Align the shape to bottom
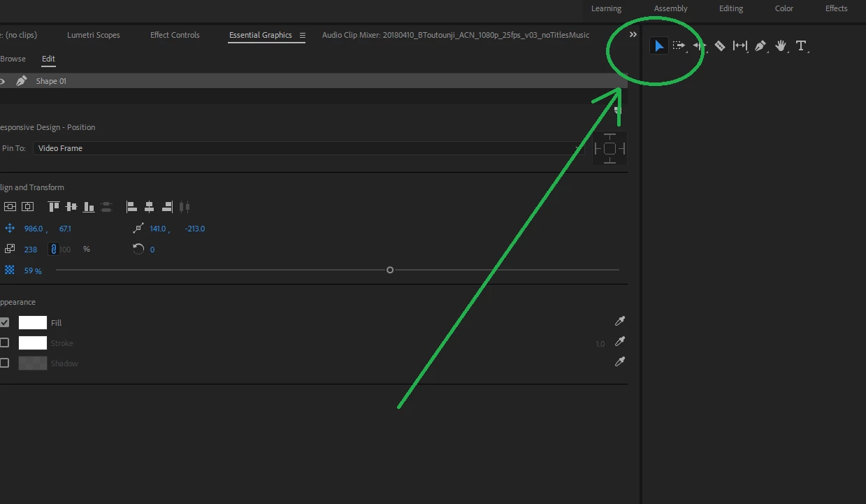 (x=89, y=207)
